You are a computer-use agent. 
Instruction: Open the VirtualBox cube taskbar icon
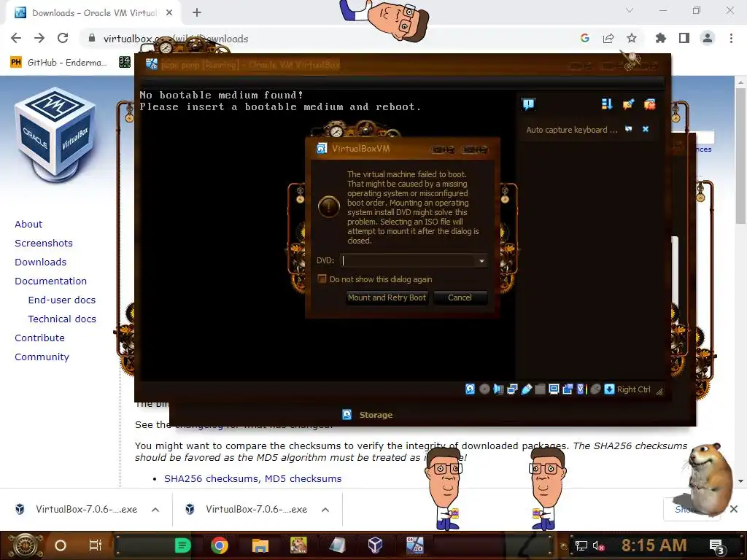click(375, 545)
